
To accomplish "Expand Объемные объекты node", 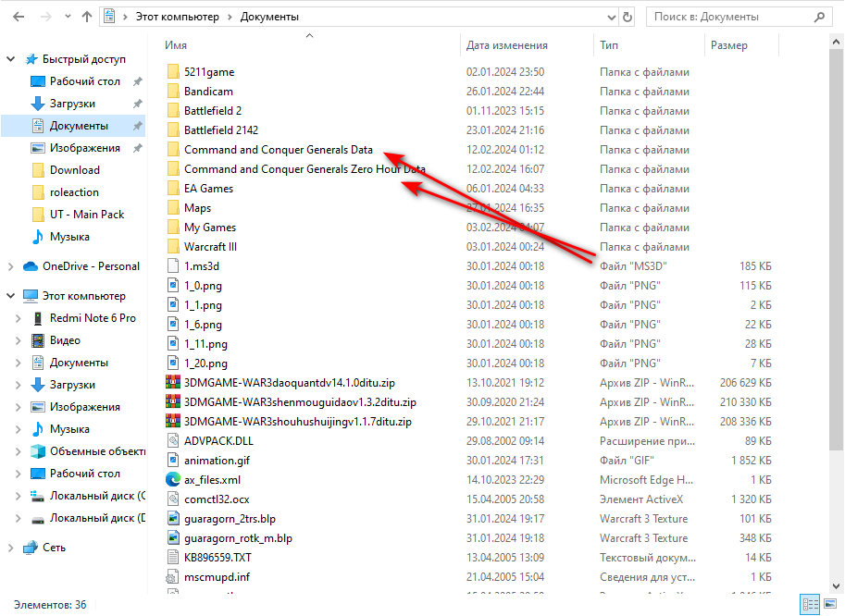I will (19, 451).
